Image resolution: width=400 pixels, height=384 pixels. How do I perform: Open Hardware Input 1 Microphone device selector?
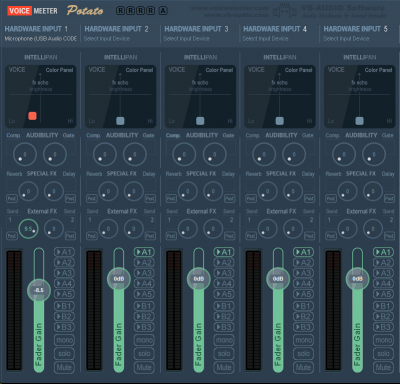(x=41, y=39)
